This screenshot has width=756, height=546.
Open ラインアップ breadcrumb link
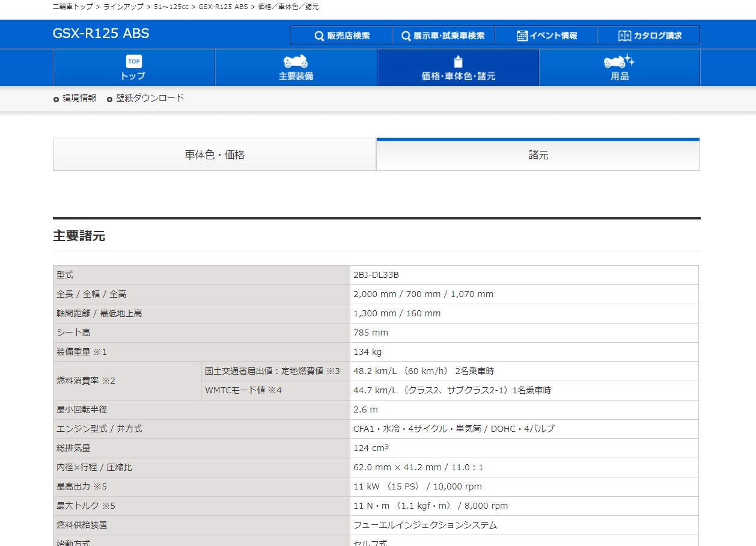pos(123,7)
